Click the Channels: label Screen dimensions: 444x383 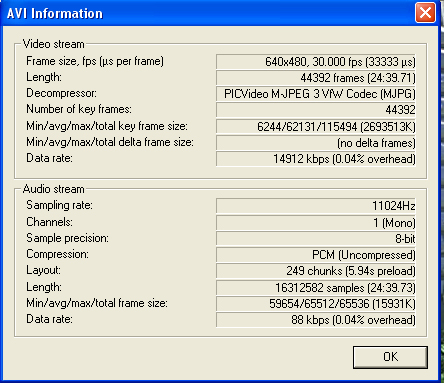click(x=49, y=222)
